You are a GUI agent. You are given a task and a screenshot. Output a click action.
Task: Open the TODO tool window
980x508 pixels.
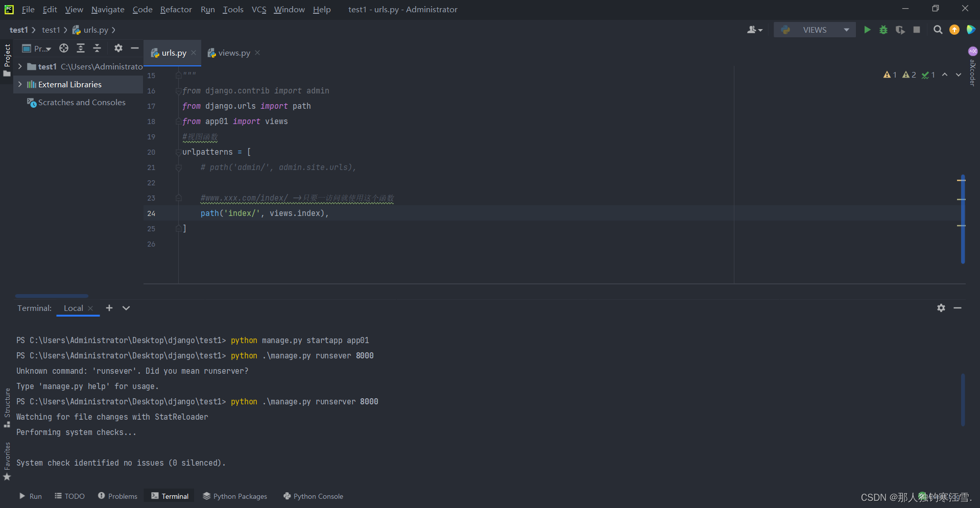70,496
